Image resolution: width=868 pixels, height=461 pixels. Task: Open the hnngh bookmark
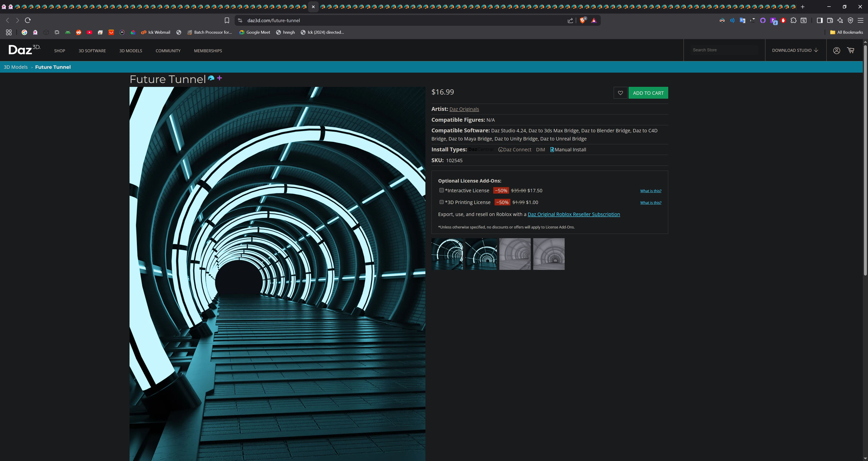(285, 32)
